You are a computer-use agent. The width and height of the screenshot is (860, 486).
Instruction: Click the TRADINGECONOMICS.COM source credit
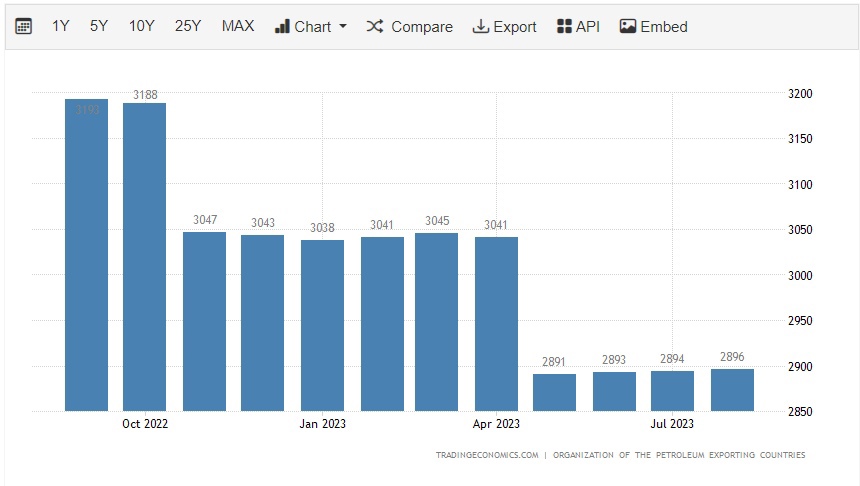[487, 455]
